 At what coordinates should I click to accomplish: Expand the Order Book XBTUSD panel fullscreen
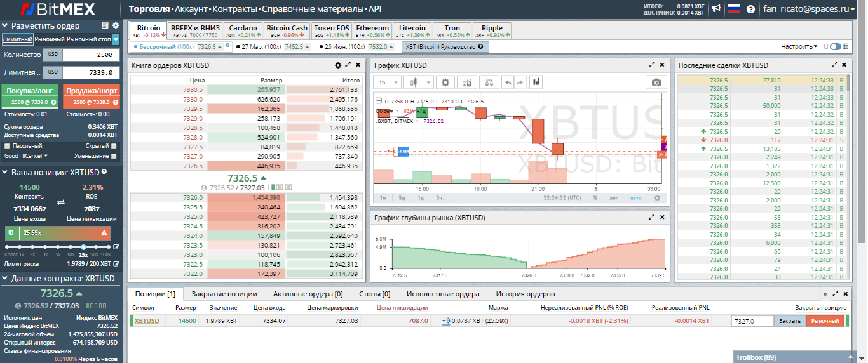(x=348, y=65)
